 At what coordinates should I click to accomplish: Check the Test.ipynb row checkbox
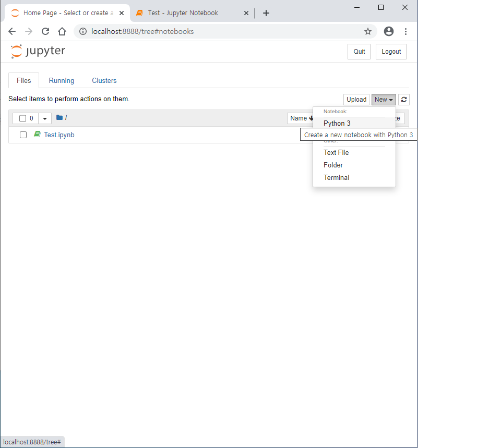23,135
